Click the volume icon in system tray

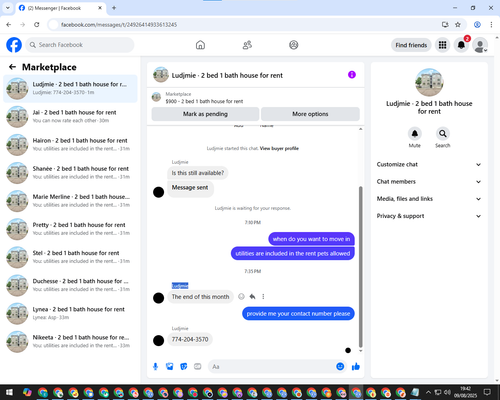447,392
